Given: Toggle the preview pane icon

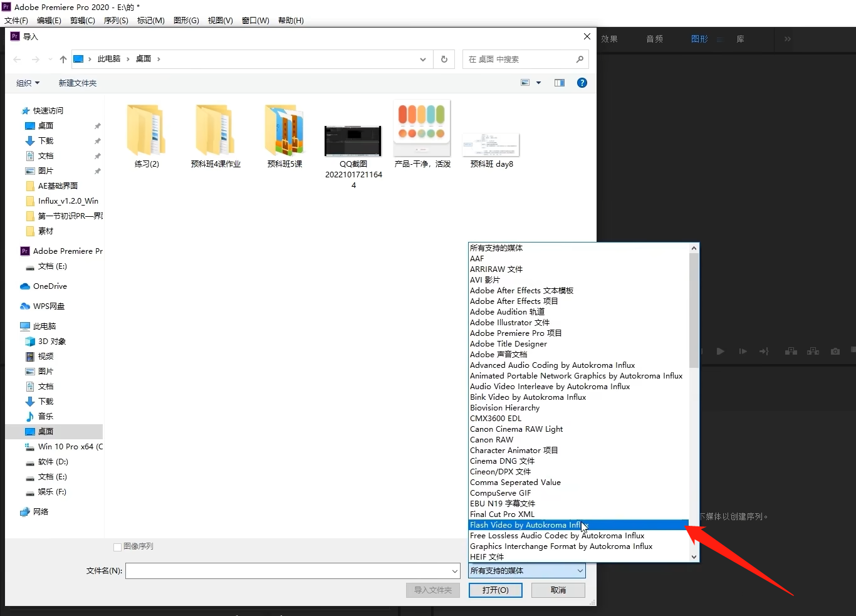Looking at the screenshot, I should tap(560, 83).
